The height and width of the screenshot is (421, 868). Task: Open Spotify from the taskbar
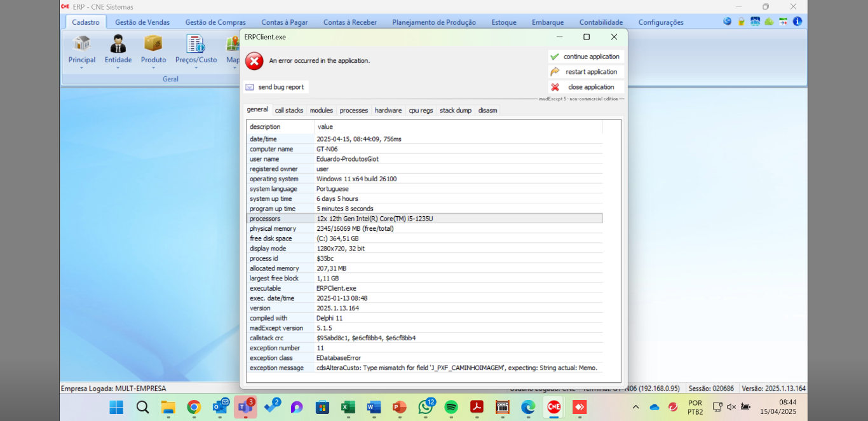point(451,407)
